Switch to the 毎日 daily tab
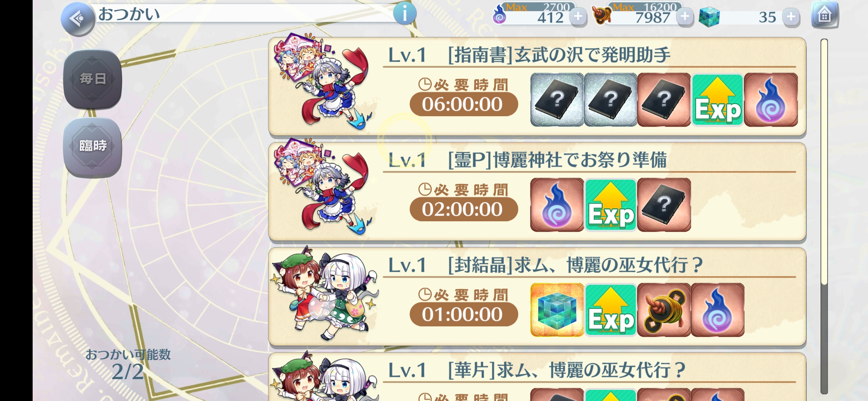 [x=93, y=79]
